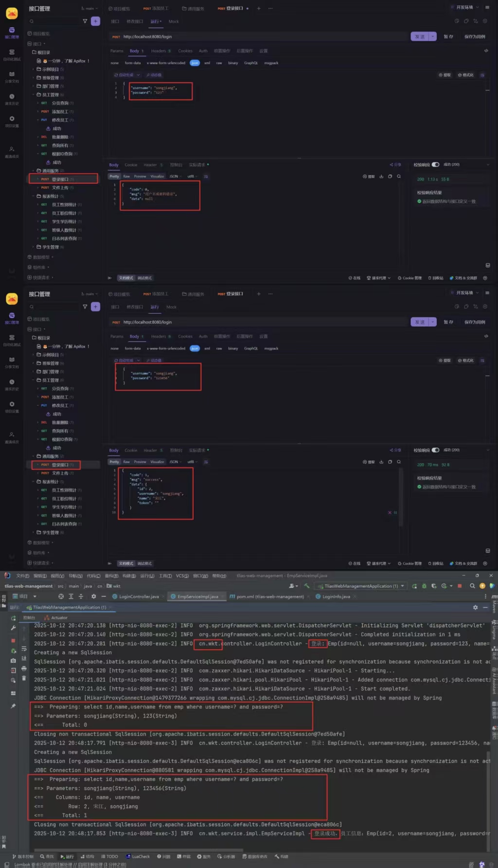Click the Build hammer icon in IntelliJ toolbar
498x868 pixels.
click(306, 586)
